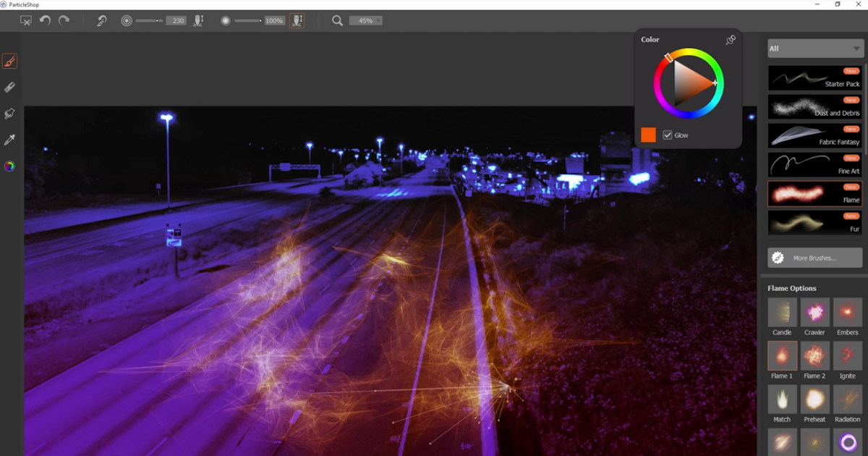The width and height of the screenshot is (868, 456).
Task: Uncheck the Glow checkbox
Action: point(668,135)
